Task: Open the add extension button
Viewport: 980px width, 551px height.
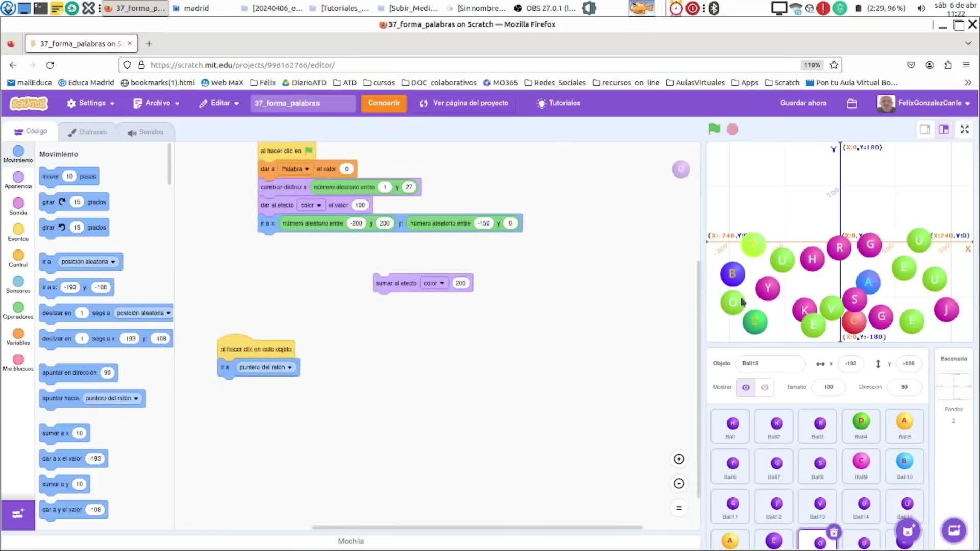Action: [x=18, y=514]
